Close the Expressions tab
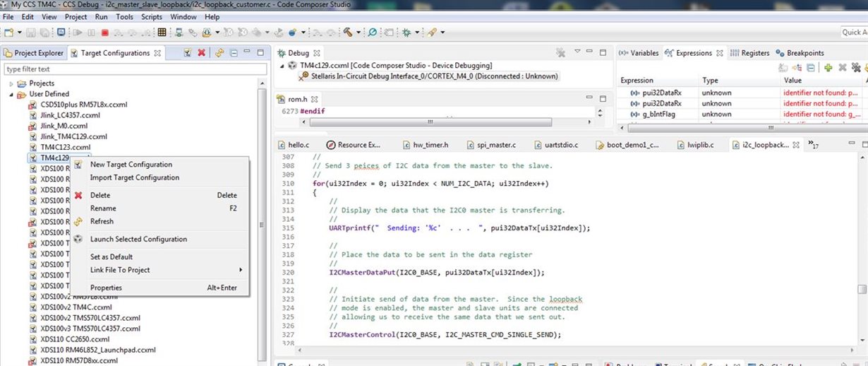This screenshot has width=868, height=366. [x=719, y=53]
